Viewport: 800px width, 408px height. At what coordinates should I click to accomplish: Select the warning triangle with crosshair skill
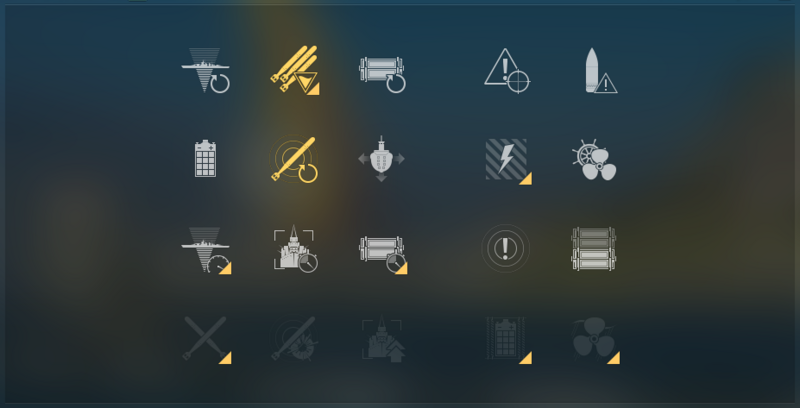[507, 71]
